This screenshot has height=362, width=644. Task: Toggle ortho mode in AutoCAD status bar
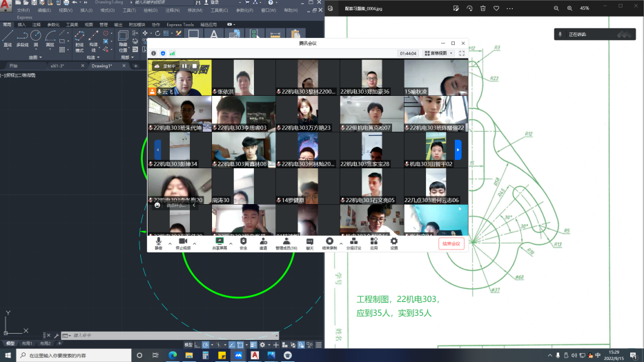click(197, 345)
